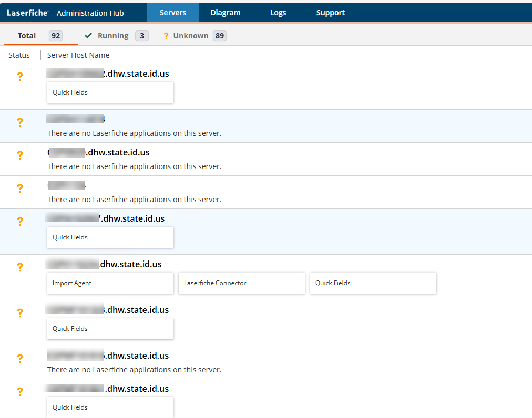Open Quick Fields card in last visible row
Viewport: 532px width, 418px height.
tap(110, 407)
